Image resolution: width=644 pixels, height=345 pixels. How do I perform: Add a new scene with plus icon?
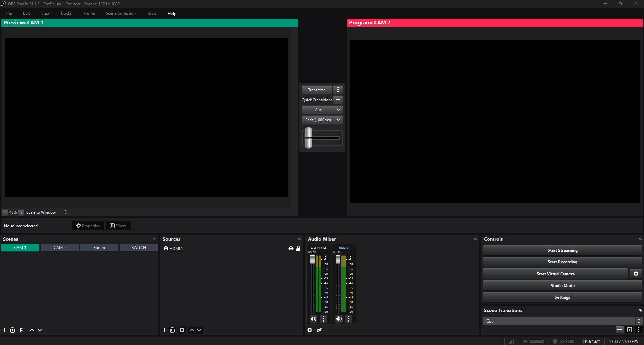click(5, 330)
